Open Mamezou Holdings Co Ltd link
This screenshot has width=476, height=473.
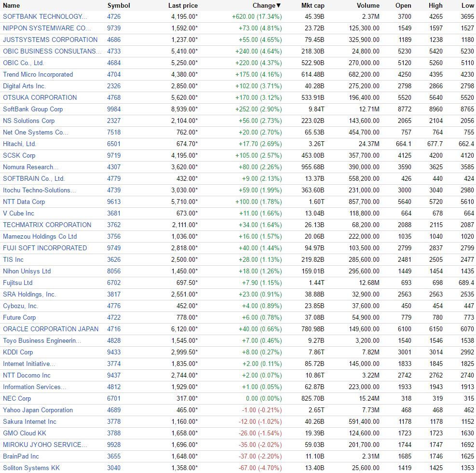(40, 236)
